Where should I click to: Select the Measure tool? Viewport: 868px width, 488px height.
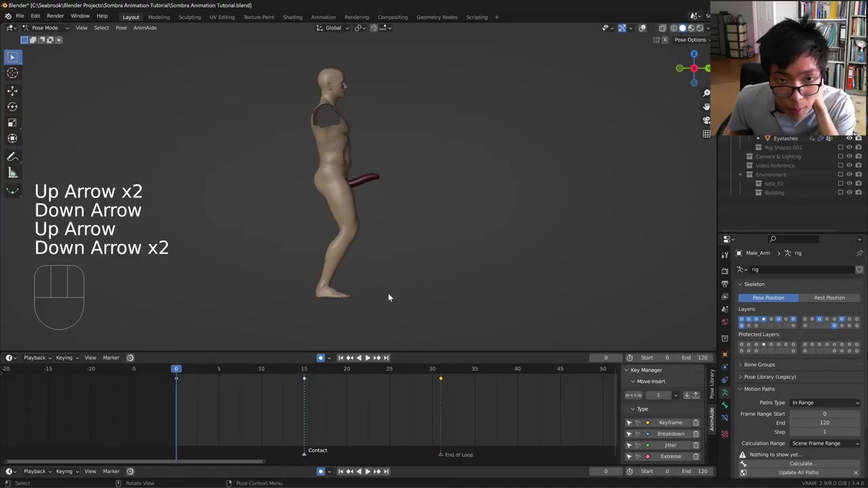pos(12,173)
